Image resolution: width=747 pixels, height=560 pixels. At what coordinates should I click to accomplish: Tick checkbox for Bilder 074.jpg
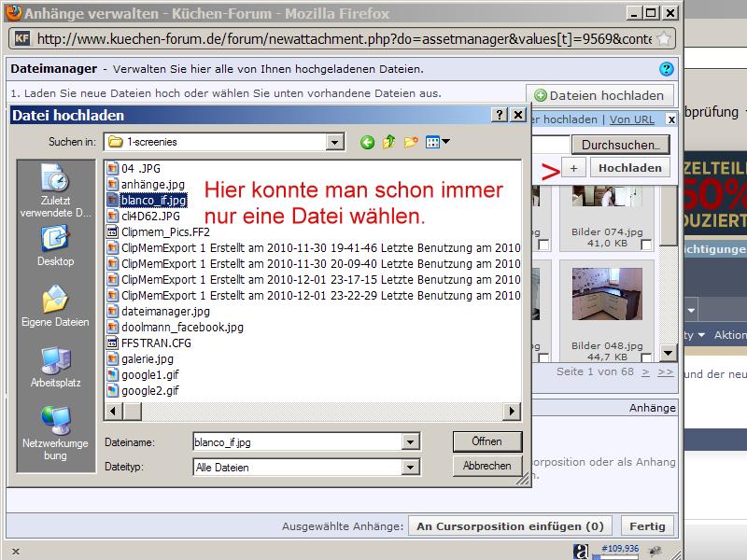(646, 245)
